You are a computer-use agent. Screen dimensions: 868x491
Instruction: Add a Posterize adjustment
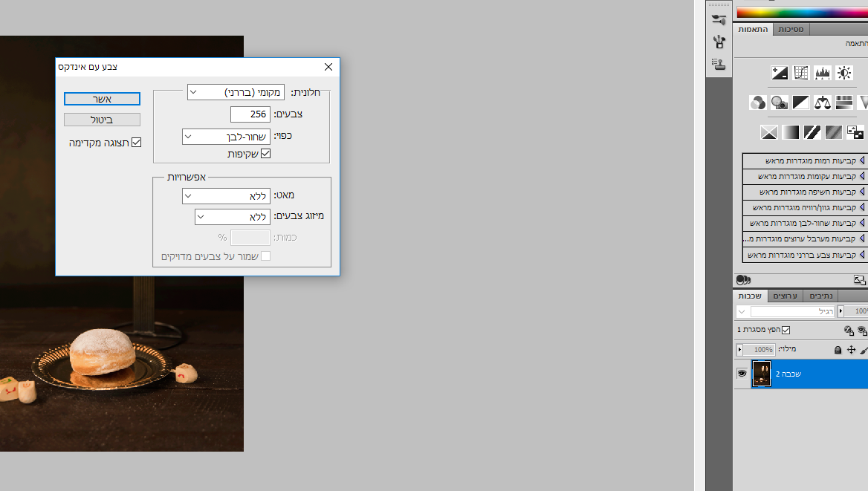(834, 132)
